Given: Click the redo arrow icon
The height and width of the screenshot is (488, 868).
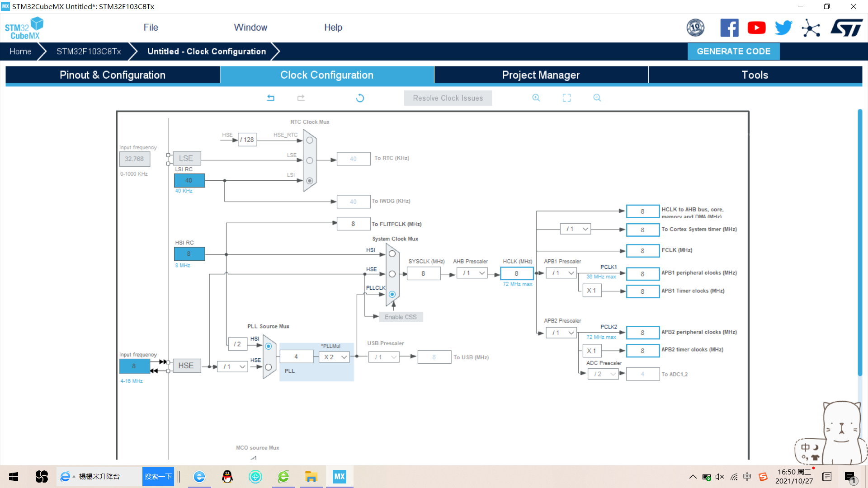Looking at the screenshot, I should [301, 98].
